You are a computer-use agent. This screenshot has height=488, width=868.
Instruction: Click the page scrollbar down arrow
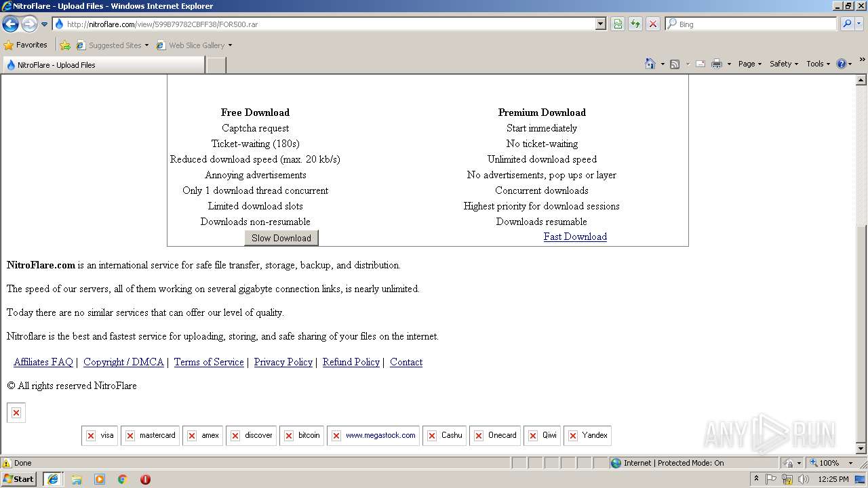[x=862, y=449]
